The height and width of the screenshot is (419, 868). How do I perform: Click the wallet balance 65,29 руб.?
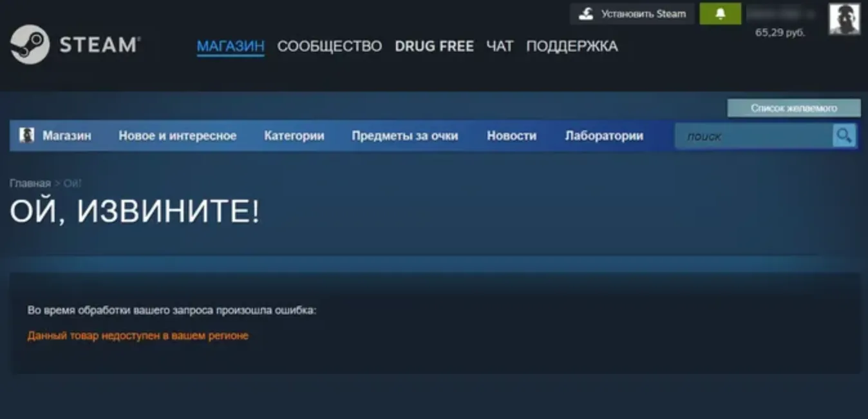tap(780, 32)
